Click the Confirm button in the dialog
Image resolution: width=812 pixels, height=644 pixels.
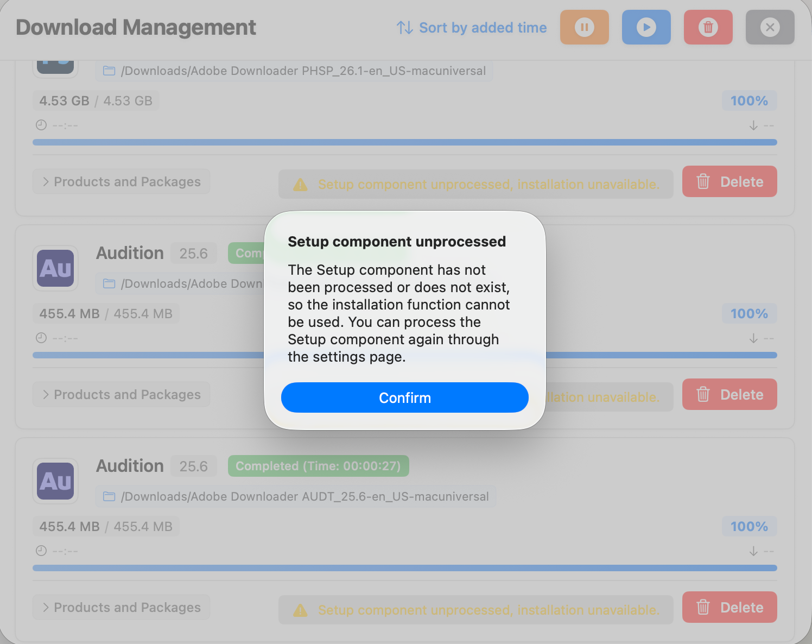[404, 397]
